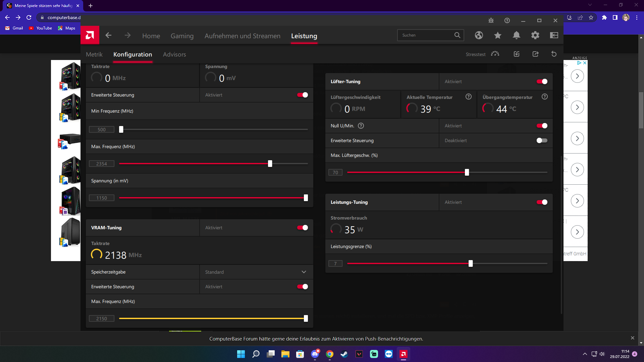Open favorites star icon in AMD software
This screenshot has width=644, height=362.
[x=497, y=35]
